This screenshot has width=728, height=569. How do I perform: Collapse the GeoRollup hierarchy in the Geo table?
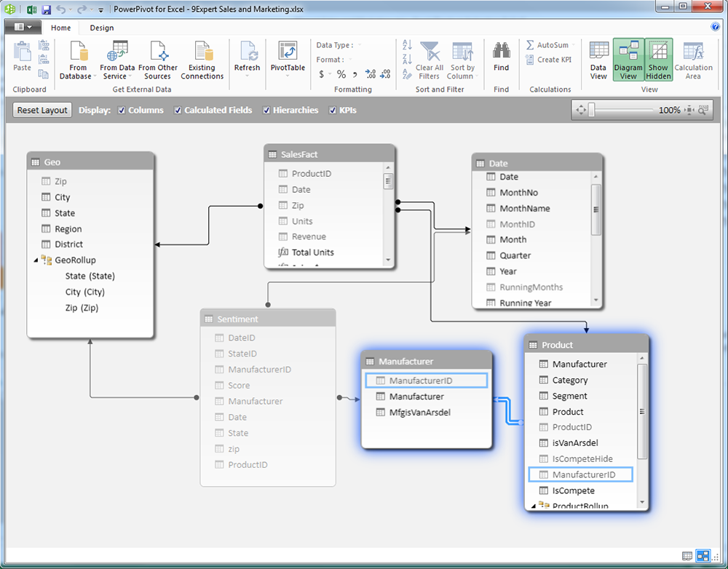(x=36, y=260)
